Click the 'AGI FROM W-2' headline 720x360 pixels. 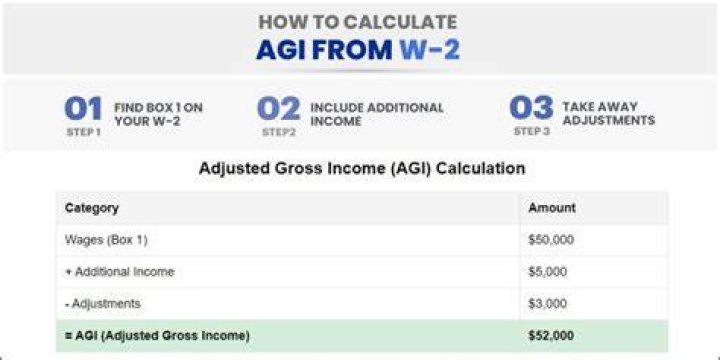tap(358, 51)
